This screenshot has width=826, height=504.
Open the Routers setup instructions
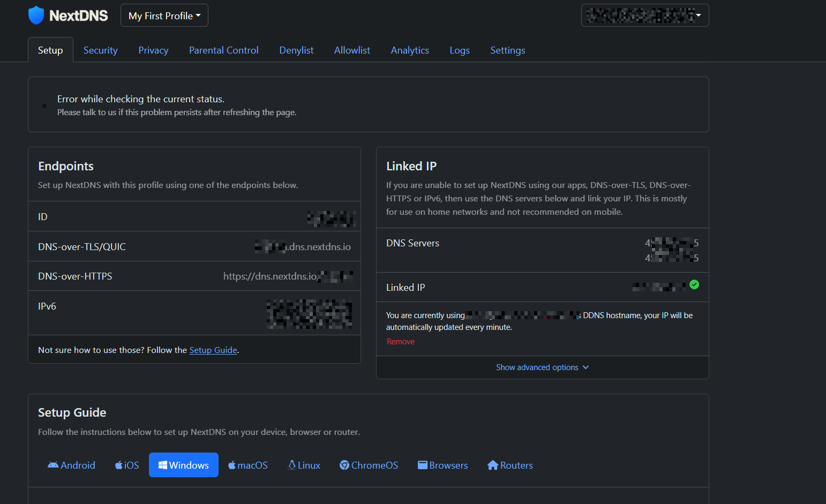[510, 465]
